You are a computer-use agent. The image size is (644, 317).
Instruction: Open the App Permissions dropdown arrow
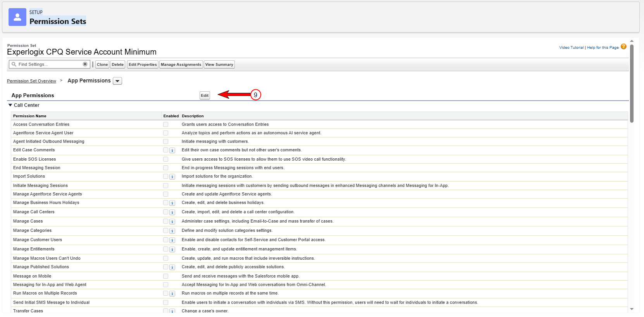point(117,81)
